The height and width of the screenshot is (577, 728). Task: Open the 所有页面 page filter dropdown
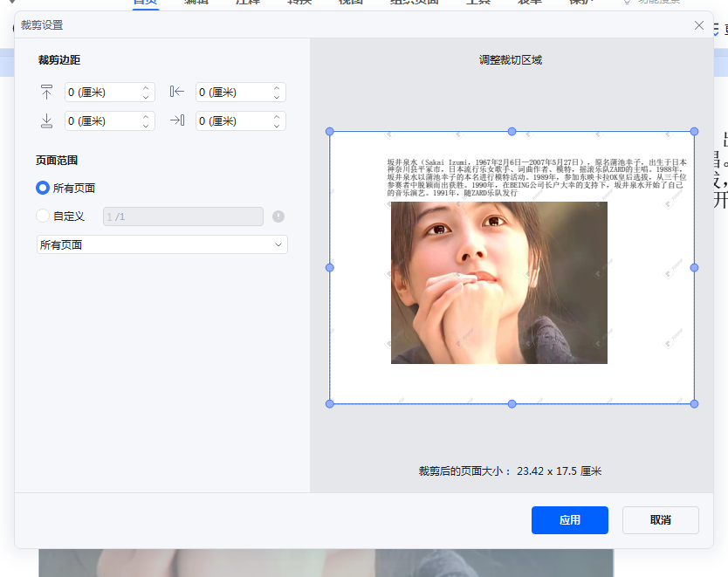point(160,244)
